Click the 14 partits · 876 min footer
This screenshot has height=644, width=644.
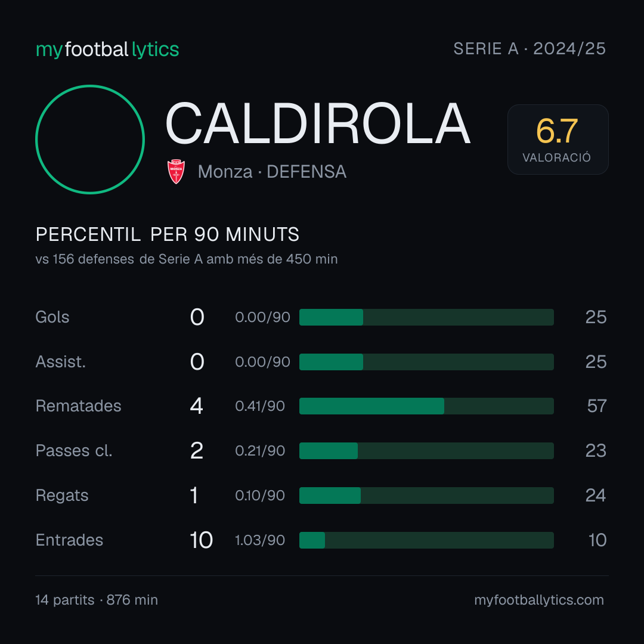97,600
